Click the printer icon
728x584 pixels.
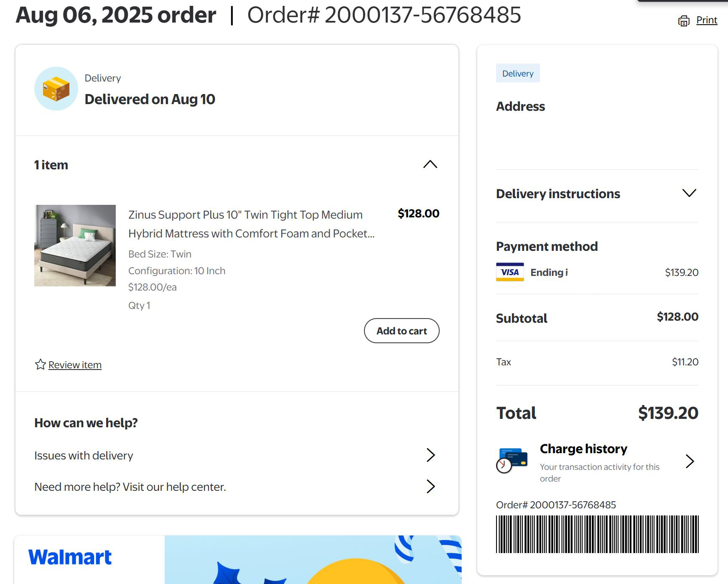click(x=684, y=21)
